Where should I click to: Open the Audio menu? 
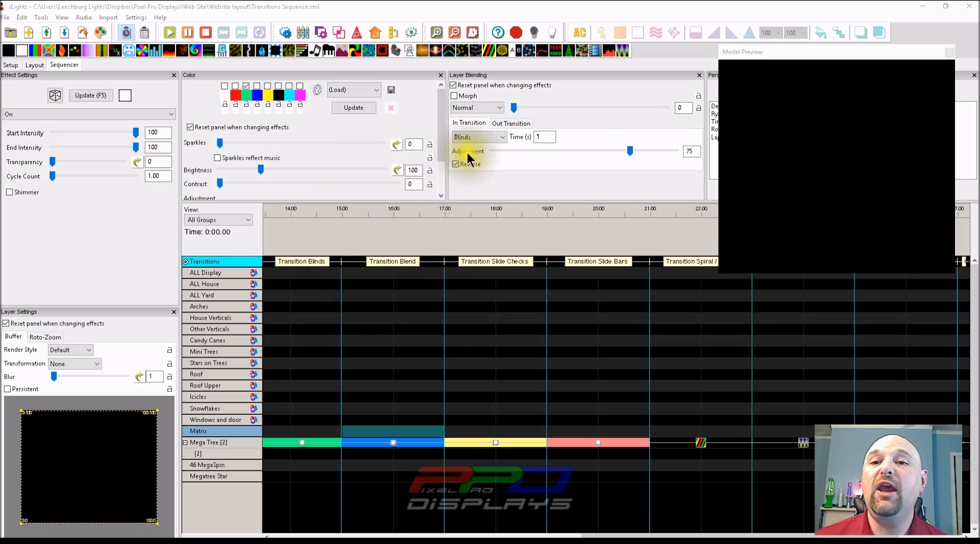(84, 17)
